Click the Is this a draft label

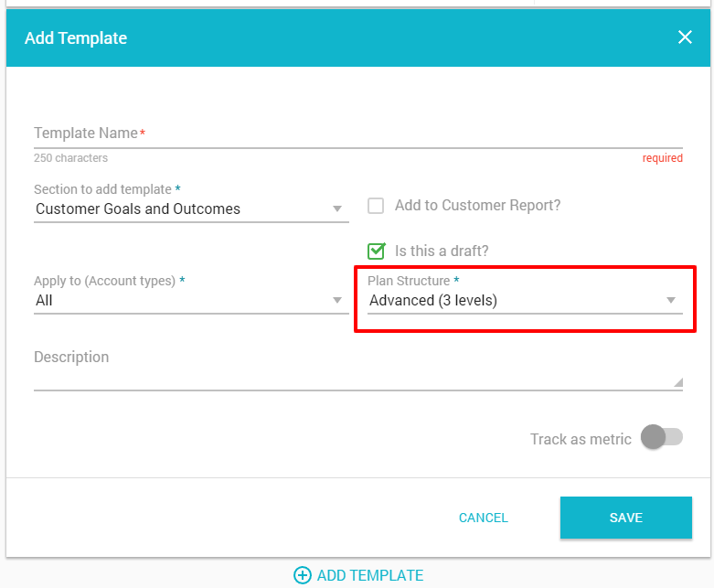point(442,251)
